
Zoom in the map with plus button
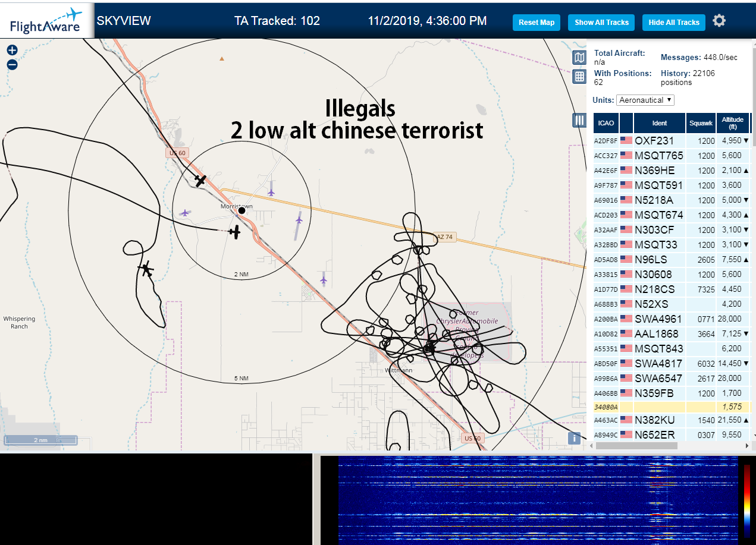pos(12,51)
